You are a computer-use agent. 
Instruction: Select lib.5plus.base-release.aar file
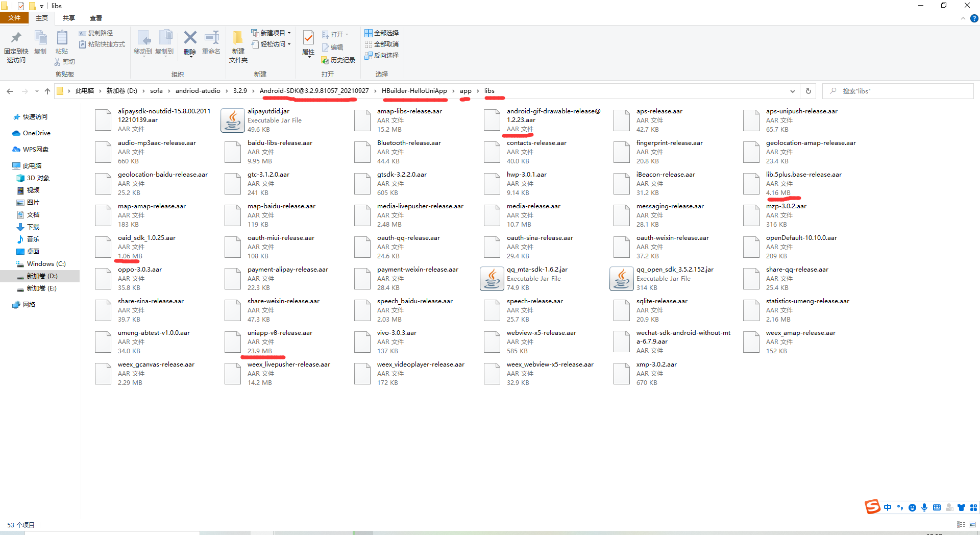point(793,184)
